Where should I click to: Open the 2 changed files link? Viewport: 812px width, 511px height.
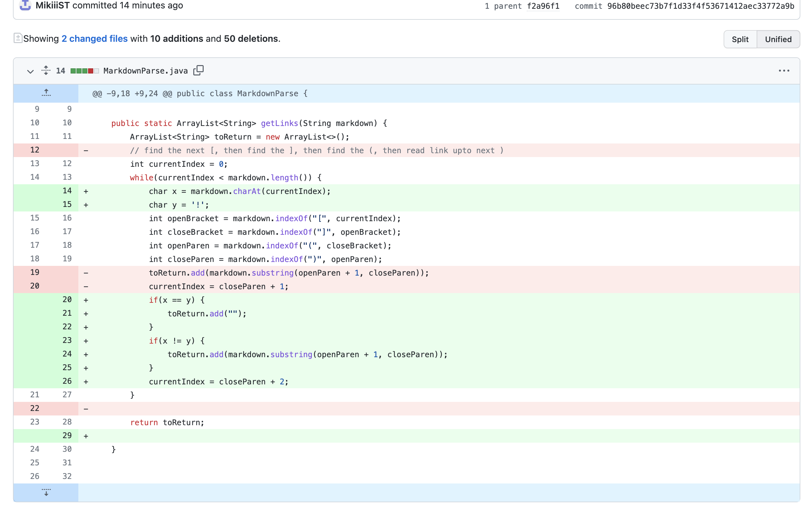point(94,38)
